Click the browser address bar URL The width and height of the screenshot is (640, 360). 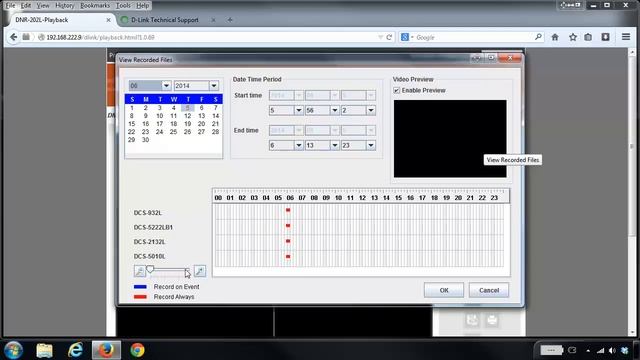coord(100,37)
